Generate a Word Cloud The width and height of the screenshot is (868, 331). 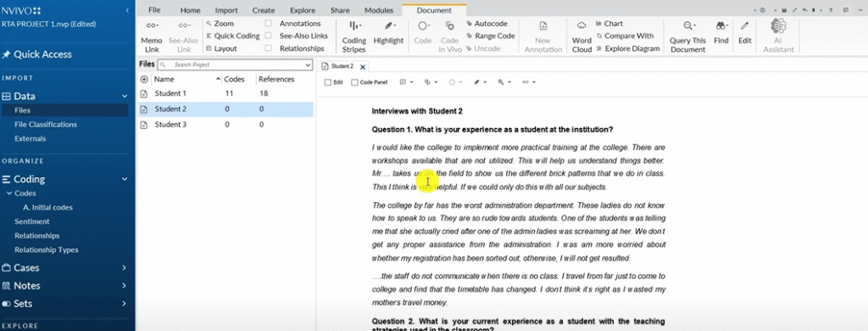tap(581, 36)
